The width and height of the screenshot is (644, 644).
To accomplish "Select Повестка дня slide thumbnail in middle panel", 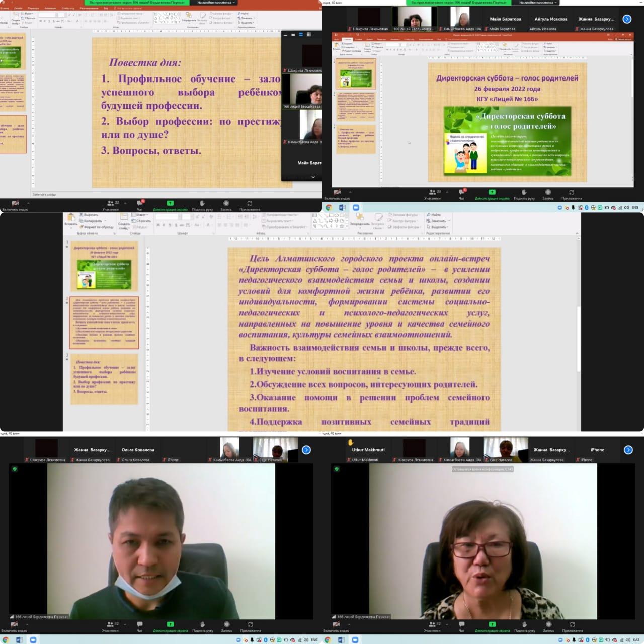I will tap(104, 376).
